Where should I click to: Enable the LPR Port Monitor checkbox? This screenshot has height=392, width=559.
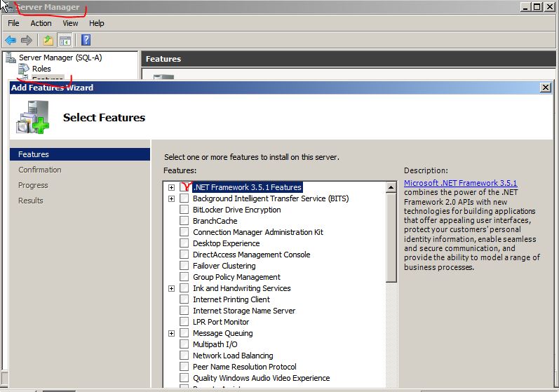pos(184,322)
